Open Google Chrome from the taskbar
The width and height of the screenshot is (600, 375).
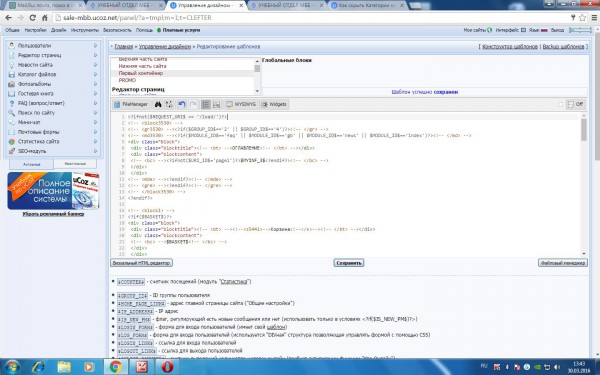click(x=116, y=367)
